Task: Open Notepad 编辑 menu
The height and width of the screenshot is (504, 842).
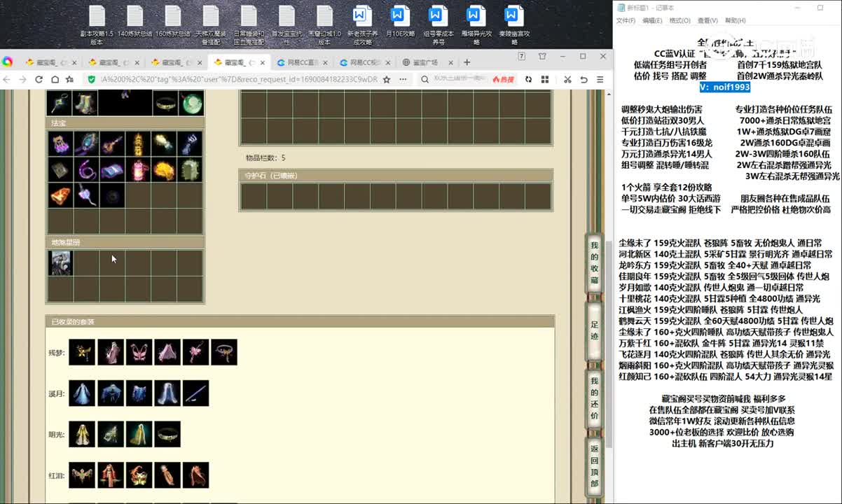Action: [652, 21]
